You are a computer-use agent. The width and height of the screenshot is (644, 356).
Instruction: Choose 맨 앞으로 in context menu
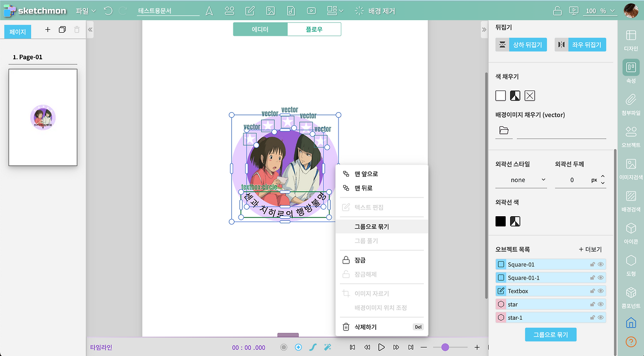click(x=382, y=174)
